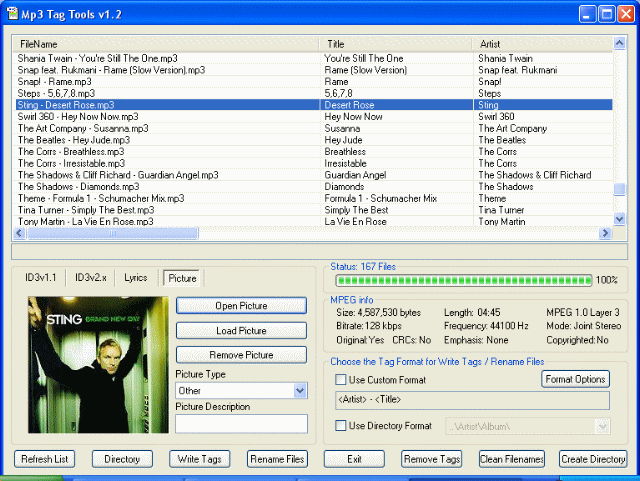This screenshot has height=481, width=640.
Task: Click the green 100% progress bar
Action: pyautogui.click(x=463, y=280)
